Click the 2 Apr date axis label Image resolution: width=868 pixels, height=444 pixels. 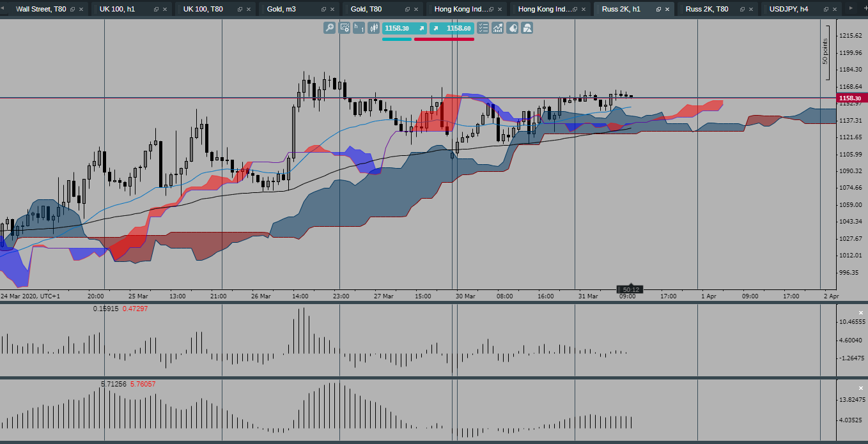point(830,296)
